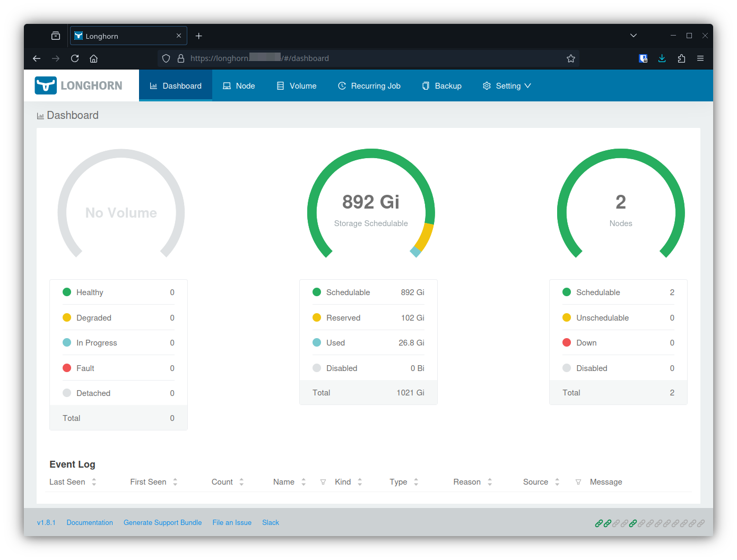Bookmark this page with the star icon
This screenshot has height=560, width=737.
coord(571,58)
